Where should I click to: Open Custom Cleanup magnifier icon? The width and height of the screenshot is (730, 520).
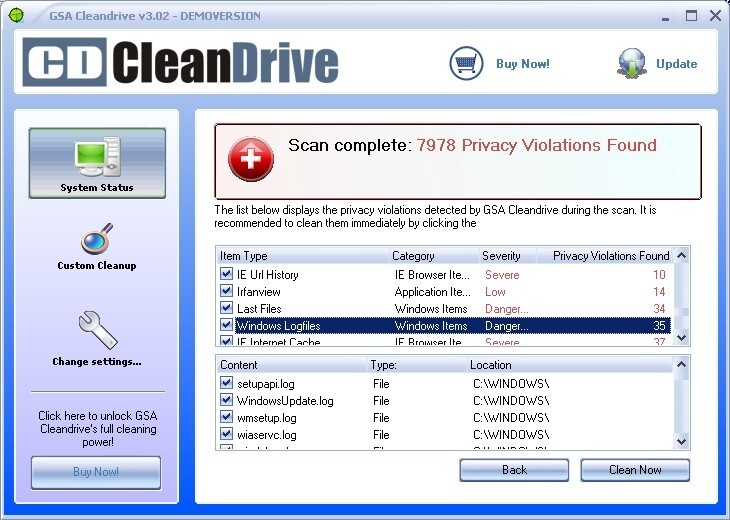[97, 239]
